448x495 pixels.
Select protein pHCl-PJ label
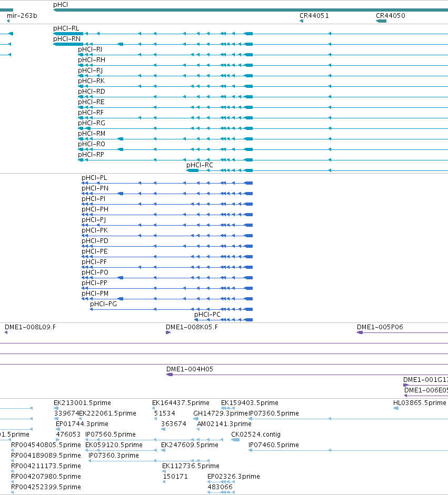click(x=94, y=220)
